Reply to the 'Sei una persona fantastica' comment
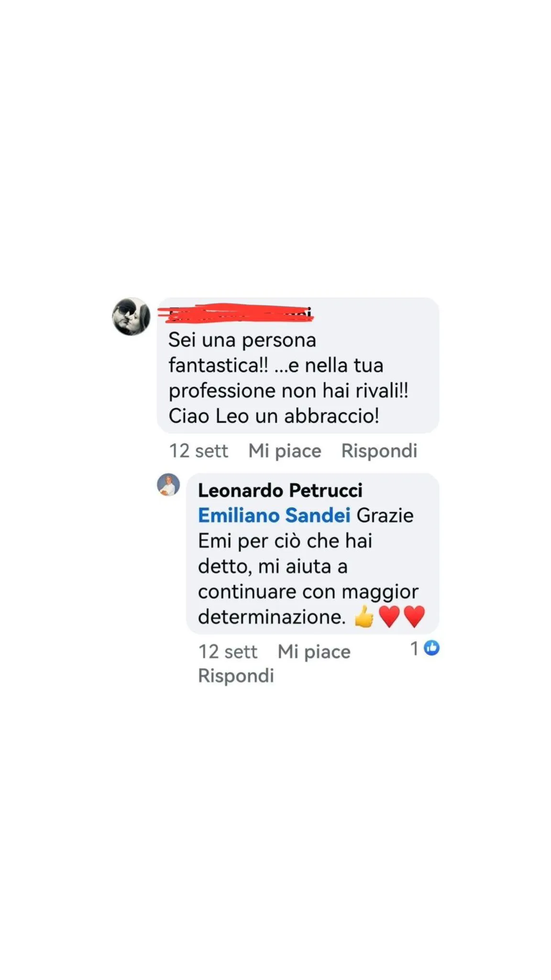 point(379,451)
